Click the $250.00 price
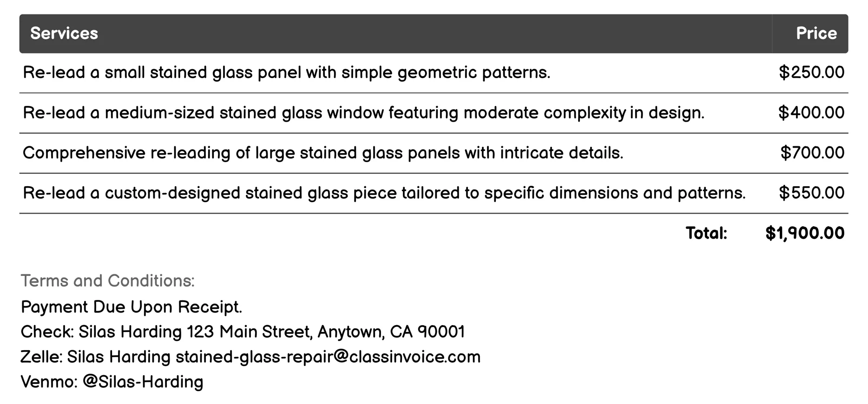Viewport: 868px width, 404px height. click(811, 73)
